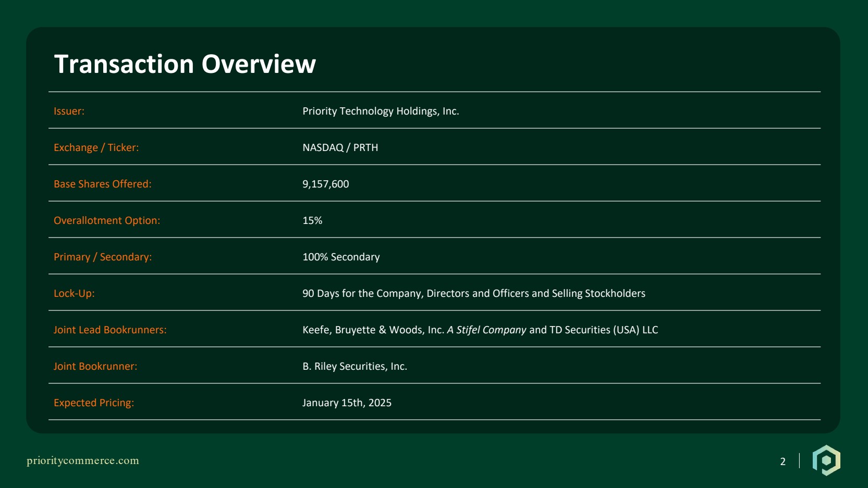The width and height of the screenshot is (868, 488).
Task: Select the 'Transaction Overview' slide title
Action: coord(185,64)
